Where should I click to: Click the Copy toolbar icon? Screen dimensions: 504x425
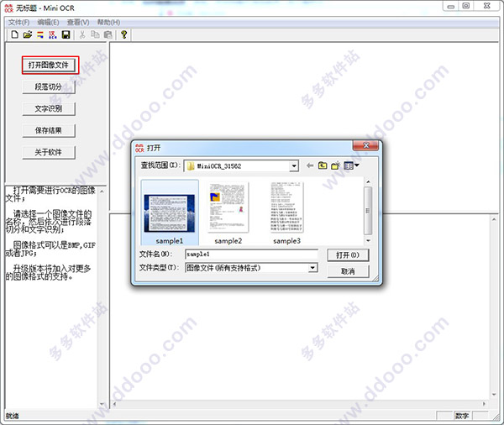(x=95, y=34)
